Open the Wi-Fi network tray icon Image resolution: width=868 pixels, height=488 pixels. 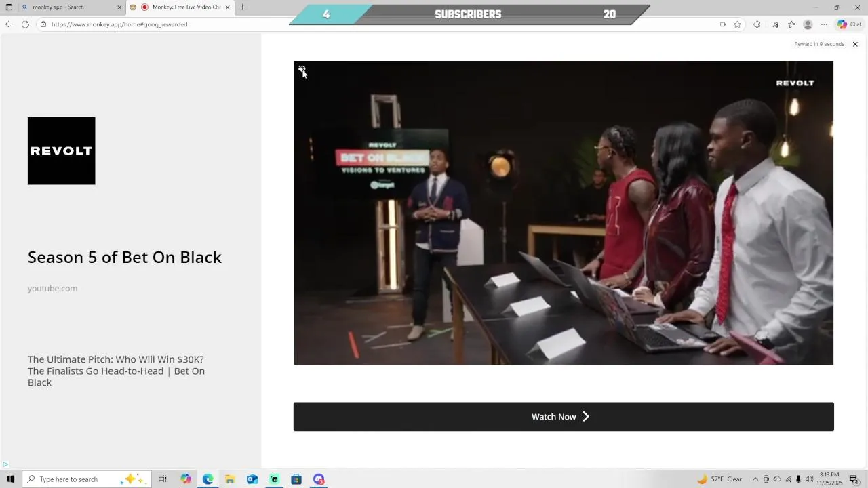[x=788, y=479]
